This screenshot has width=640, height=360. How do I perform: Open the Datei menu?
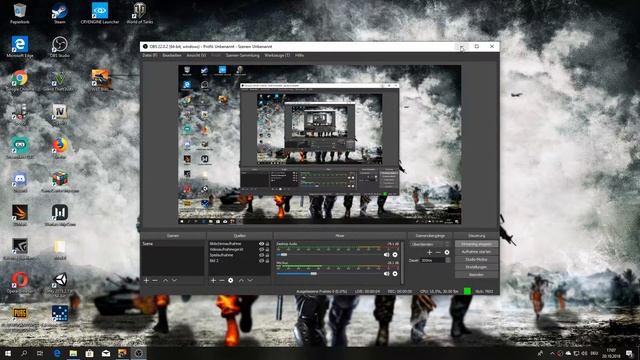pos(150,55)
